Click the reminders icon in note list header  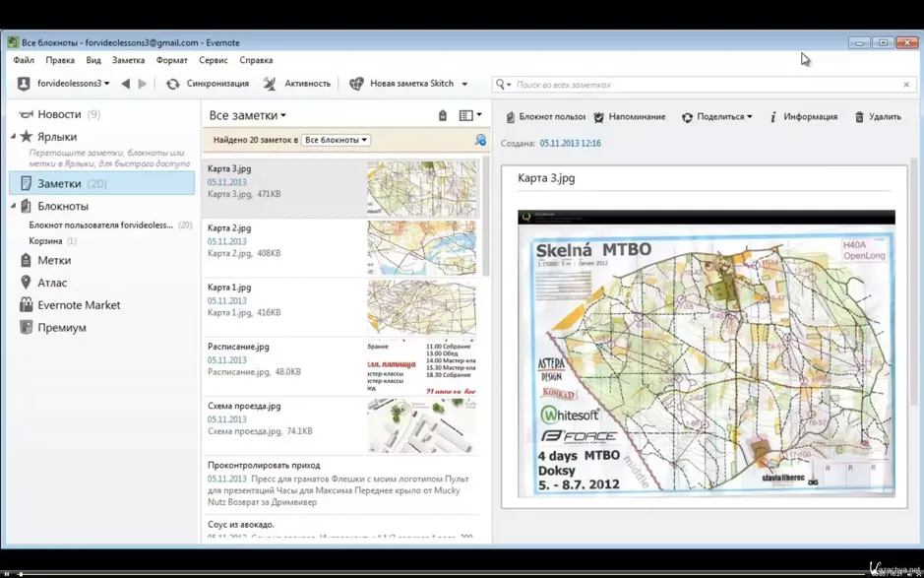click(x=443, y=115)
